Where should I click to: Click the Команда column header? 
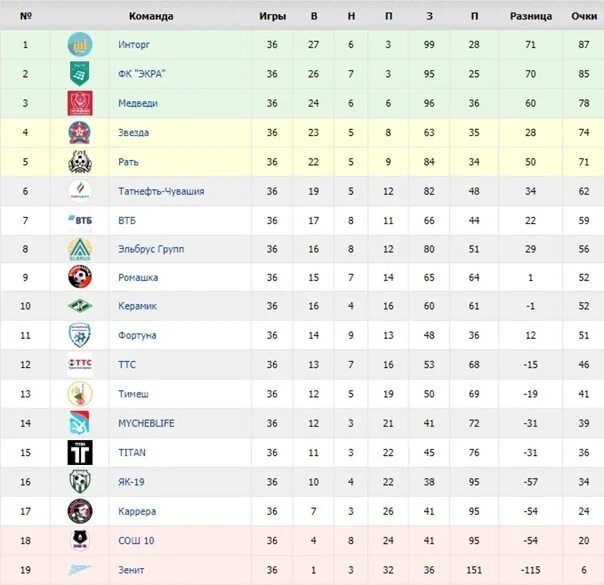click(151, 16)
